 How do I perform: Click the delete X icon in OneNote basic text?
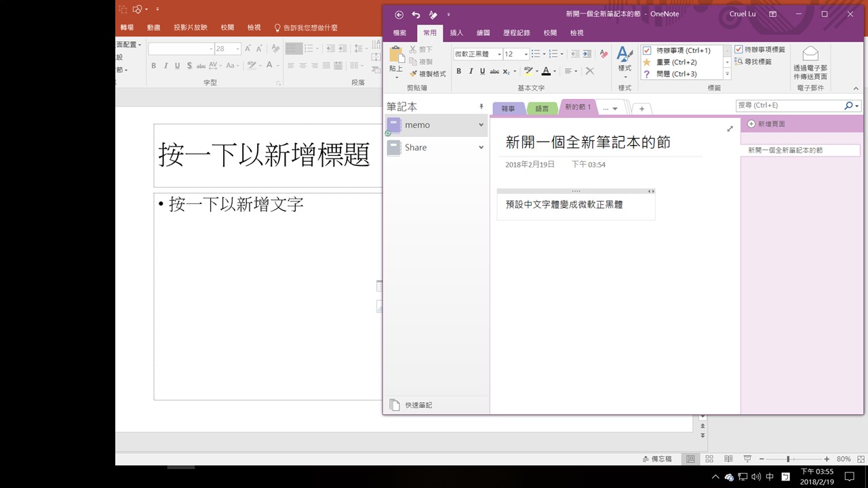pyautogui.click(x=589, y=71)
